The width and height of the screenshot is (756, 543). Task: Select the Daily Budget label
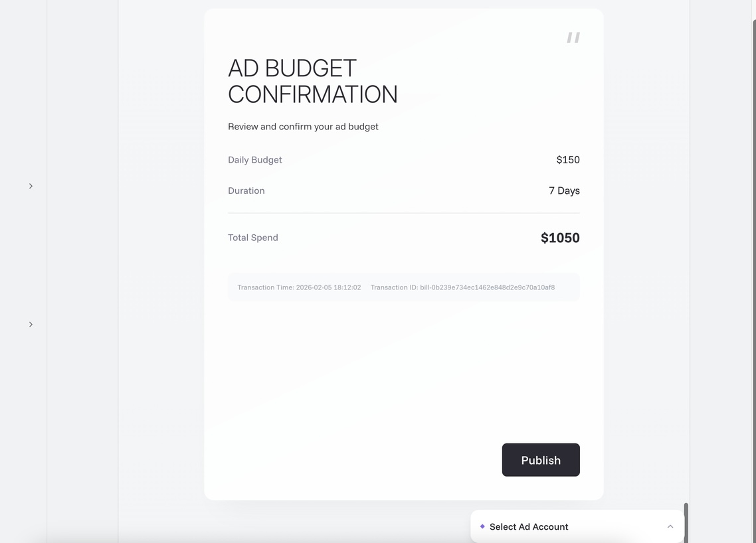click(255, 160)
